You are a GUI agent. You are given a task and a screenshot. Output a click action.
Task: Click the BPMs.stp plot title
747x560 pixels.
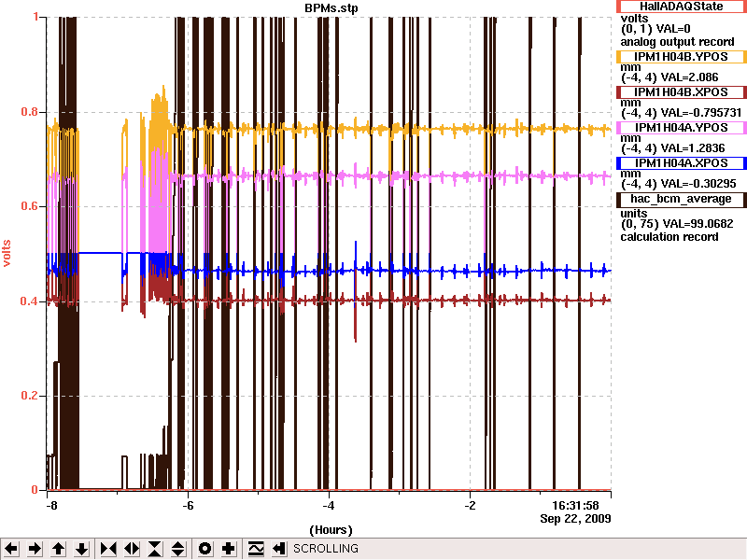click(331, 8)
